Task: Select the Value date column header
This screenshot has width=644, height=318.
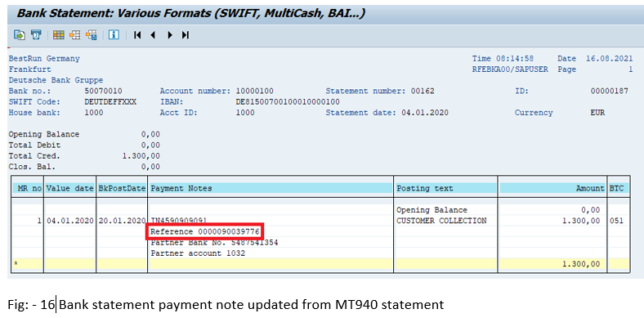Action: pos(69,189)
